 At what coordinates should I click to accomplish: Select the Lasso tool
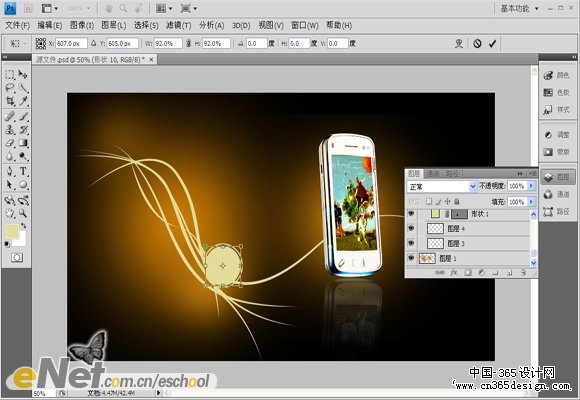(10, 88)
